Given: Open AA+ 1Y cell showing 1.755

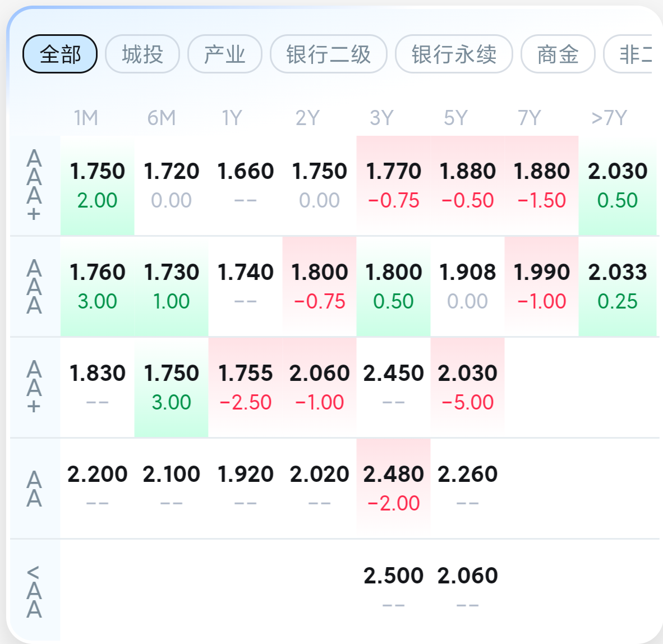Looking at the screenshot, I should coord(245,387).
